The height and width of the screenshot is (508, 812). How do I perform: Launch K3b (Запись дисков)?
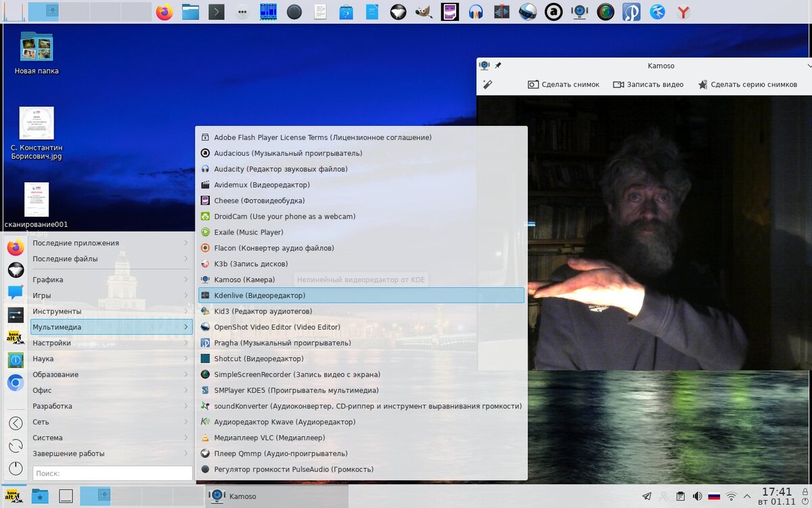[361, 263]
